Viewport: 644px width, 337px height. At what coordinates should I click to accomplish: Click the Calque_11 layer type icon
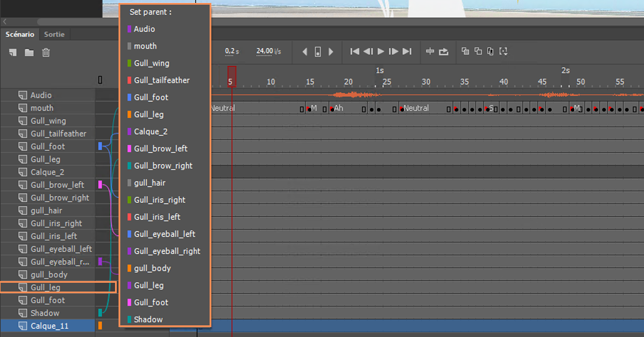pos(23,326)
